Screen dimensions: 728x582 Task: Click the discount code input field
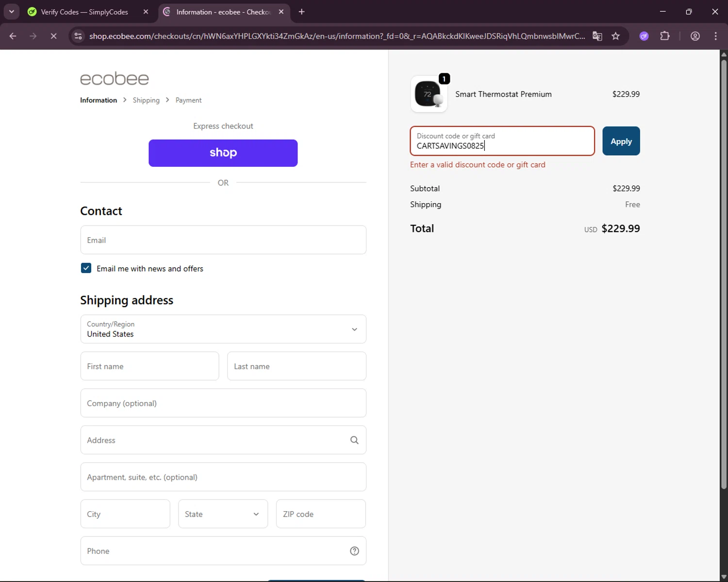[502, 141]
